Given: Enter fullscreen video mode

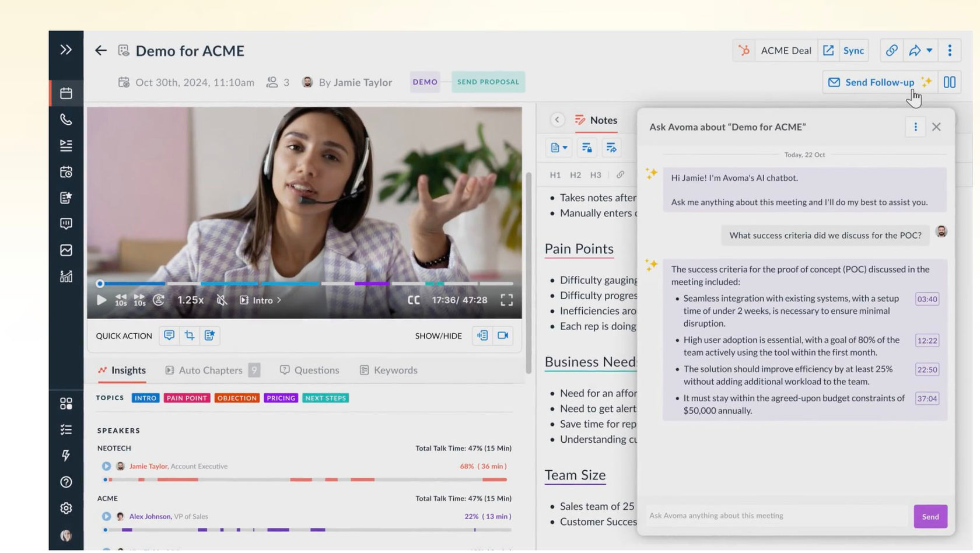Looking at the screenshot, I should coord(507,300).
